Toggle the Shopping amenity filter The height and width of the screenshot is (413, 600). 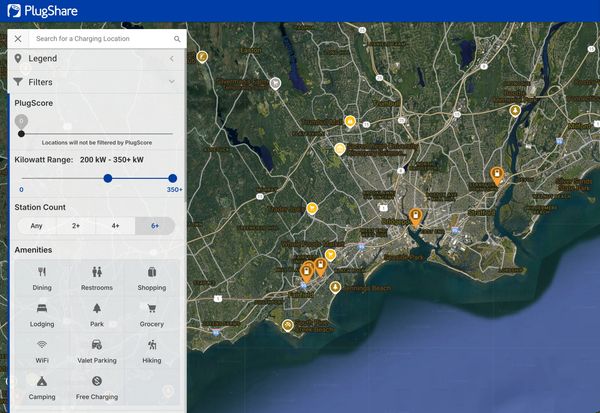[152, 279]
